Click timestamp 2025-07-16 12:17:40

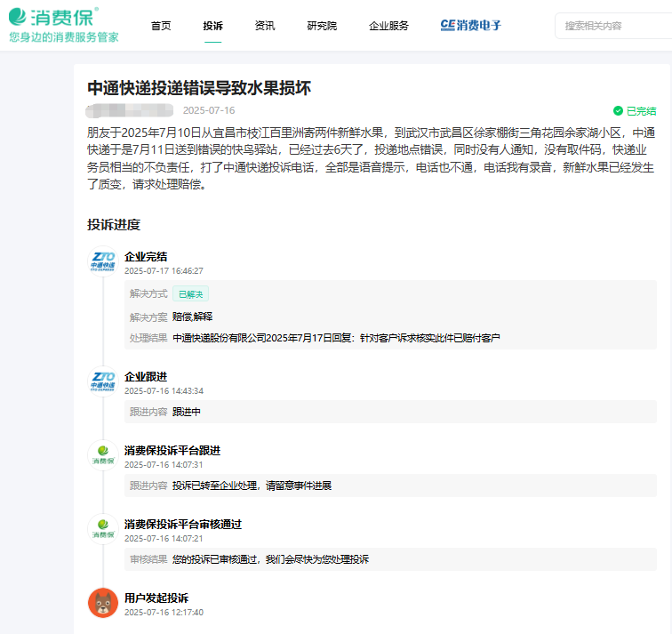[164, 612]
